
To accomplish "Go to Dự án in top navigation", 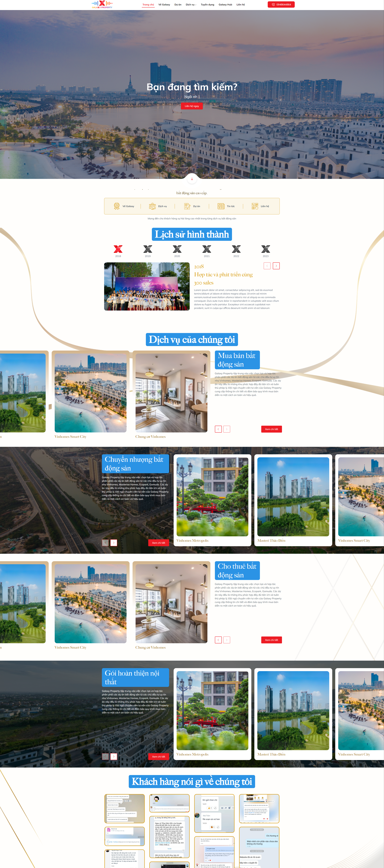I will [178, 5].
